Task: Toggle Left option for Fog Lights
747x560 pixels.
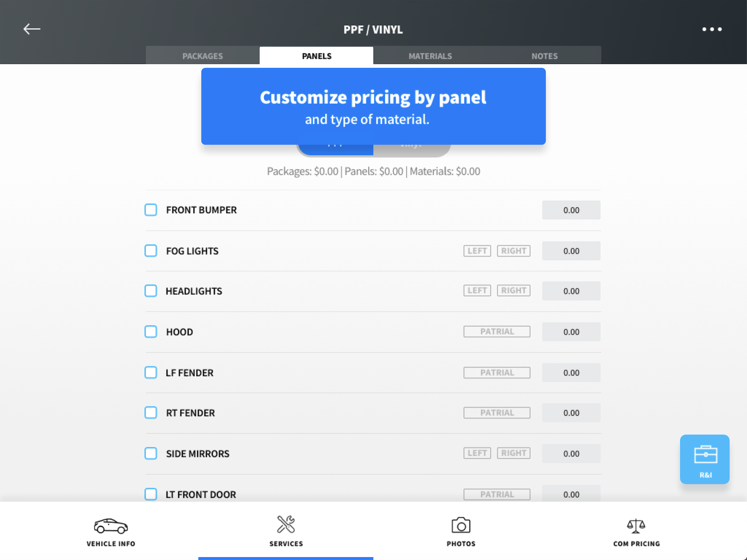Action: (477, 251)
